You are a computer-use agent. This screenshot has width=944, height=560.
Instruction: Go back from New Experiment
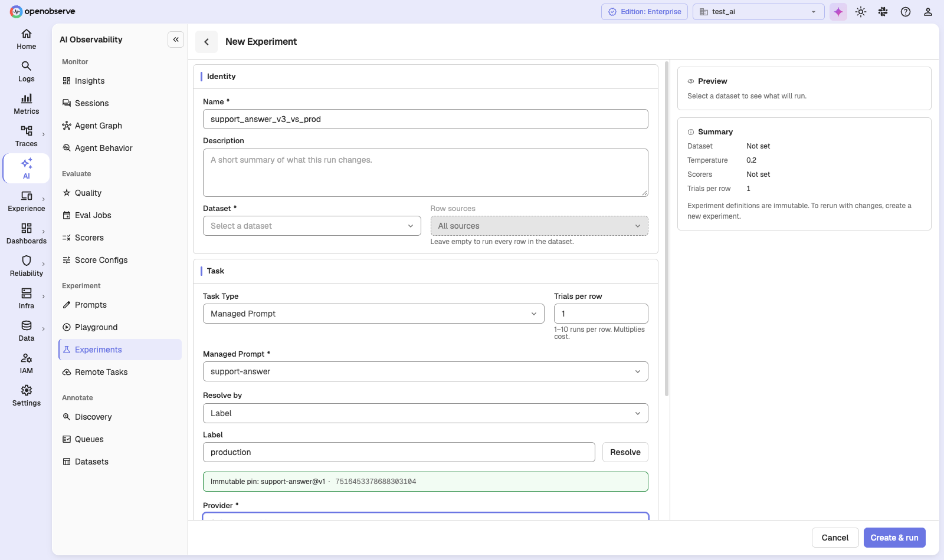tap(206, 42)
